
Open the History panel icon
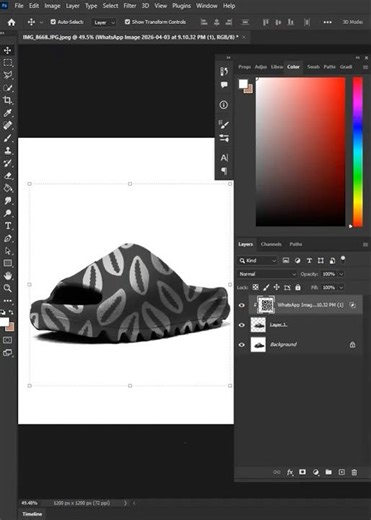click(x=224, y=71)
